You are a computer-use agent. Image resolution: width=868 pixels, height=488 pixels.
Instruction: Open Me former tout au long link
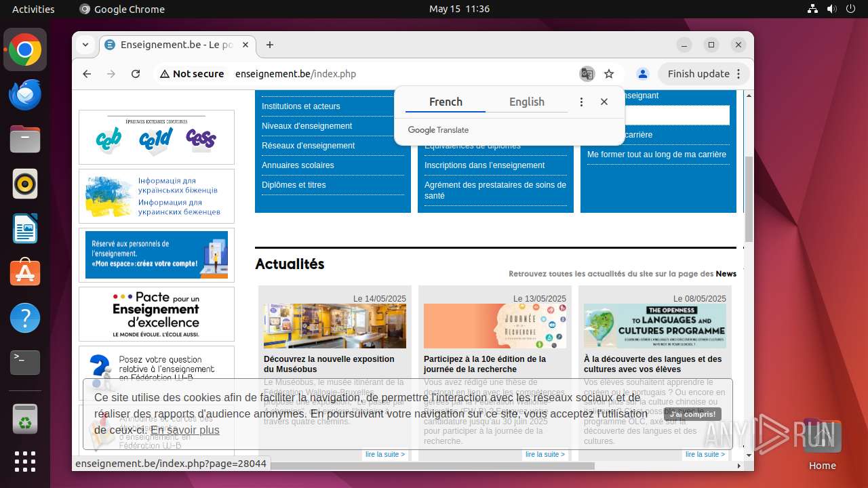(656, 155)
